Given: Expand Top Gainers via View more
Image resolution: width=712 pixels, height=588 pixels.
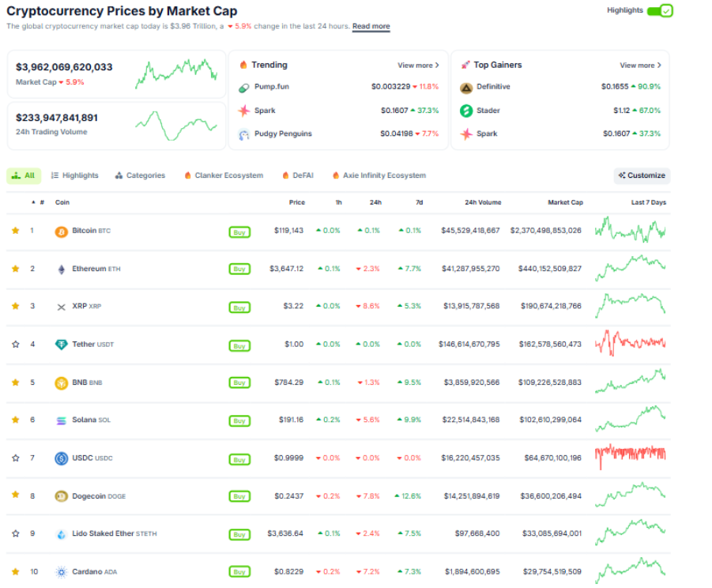Looking at the screenshot, I should click(x=640, y=66).
